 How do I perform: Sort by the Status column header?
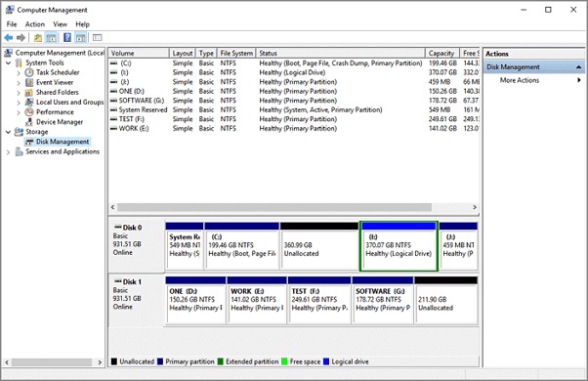(341, 53)
